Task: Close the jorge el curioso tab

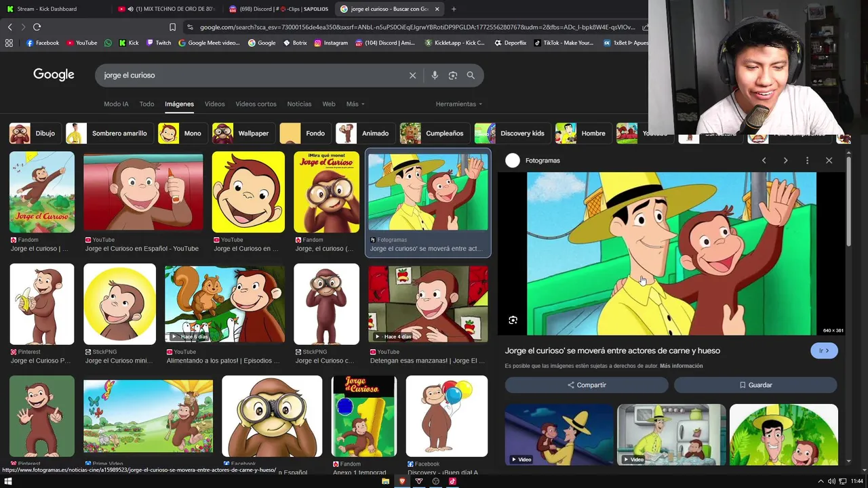Action: 437,9
